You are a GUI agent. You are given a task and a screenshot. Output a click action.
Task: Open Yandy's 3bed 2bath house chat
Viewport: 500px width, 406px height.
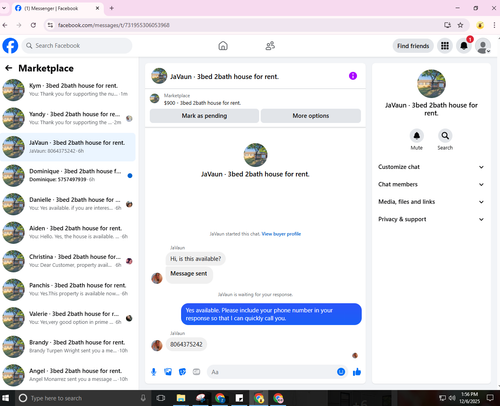click(68, 118)
